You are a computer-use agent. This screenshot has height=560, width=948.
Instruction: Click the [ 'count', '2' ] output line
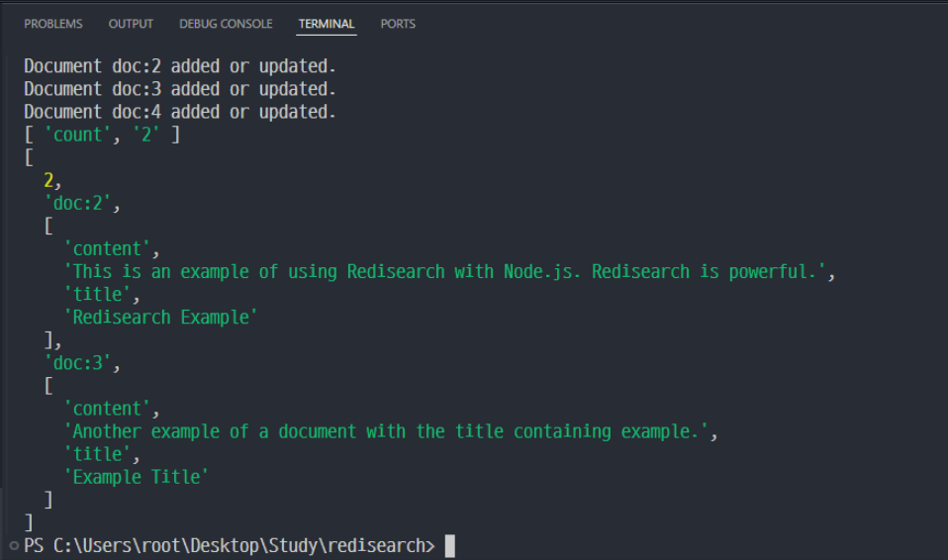coord(102,135)
